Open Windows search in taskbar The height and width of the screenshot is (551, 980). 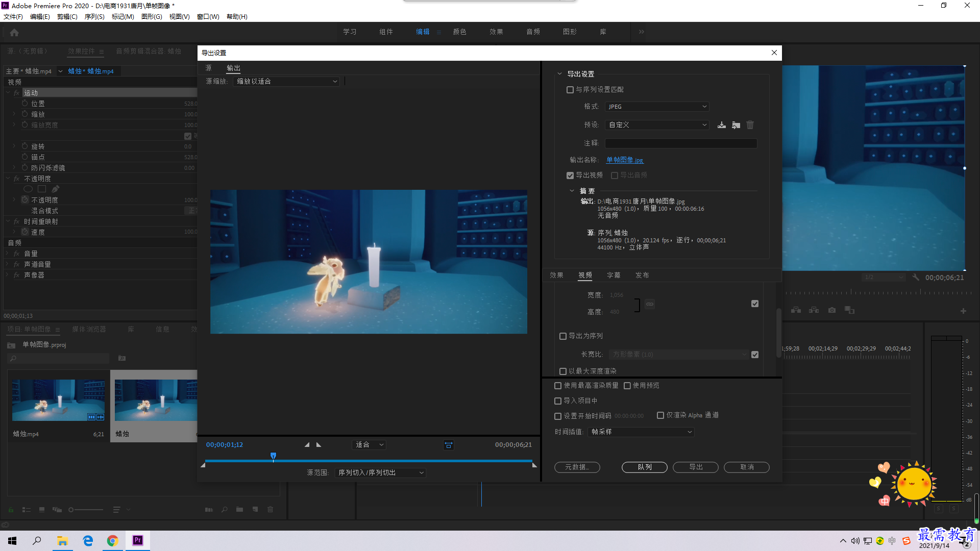[x=37, y=541]
